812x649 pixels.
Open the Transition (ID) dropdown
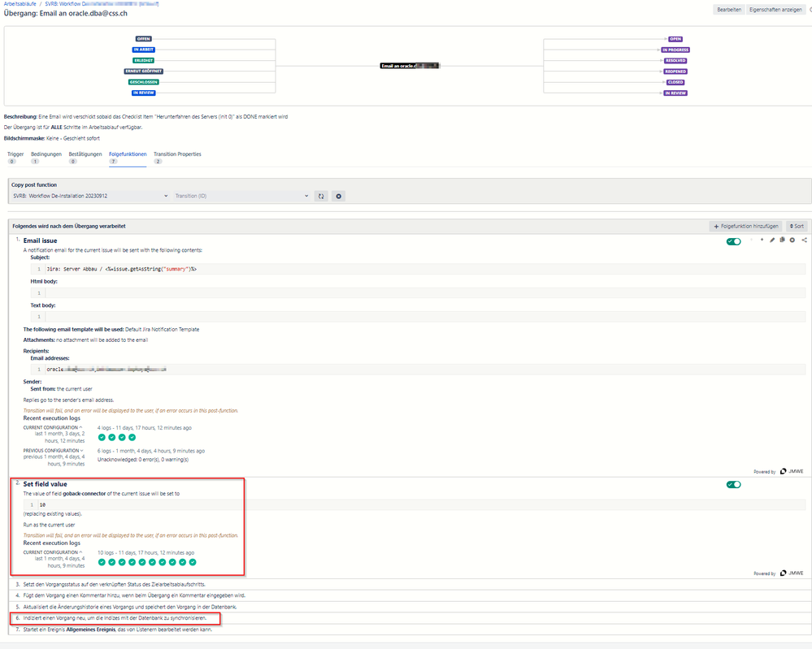[x=241, y=196]
